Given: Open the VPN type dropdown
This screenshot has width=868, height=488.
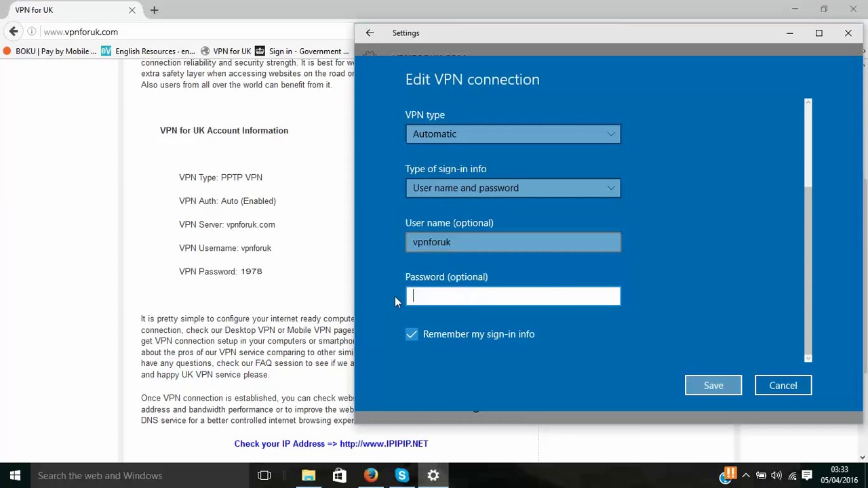Looking at the screenshot, I should [x=513, y=134].
